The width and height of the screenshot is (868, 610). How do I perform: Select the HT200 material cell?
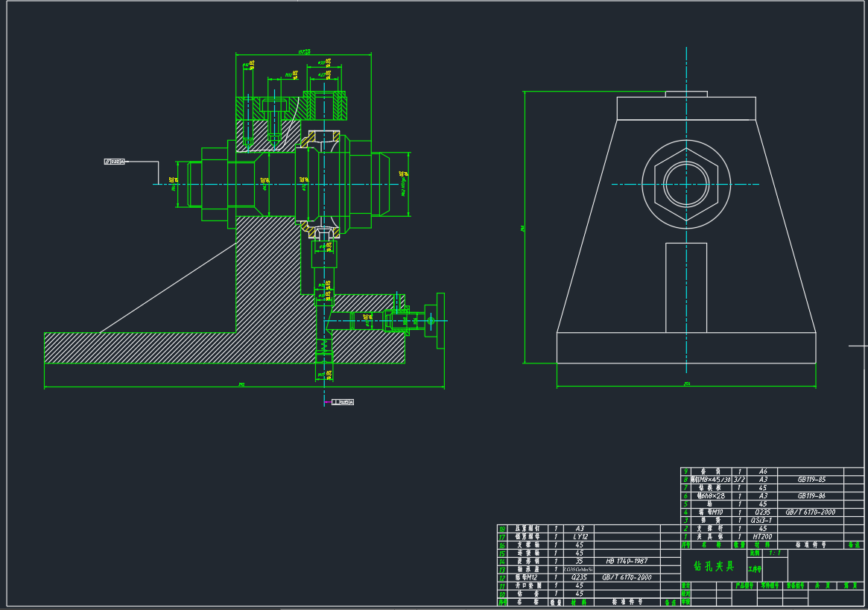[x=762, y=536]
